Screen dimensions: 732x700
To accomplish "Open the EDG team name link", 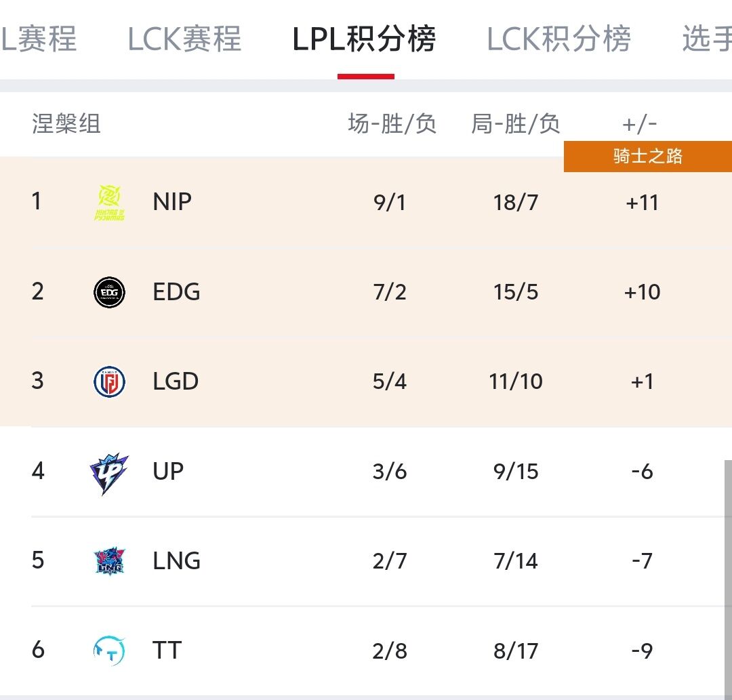I will coord(176,292).
